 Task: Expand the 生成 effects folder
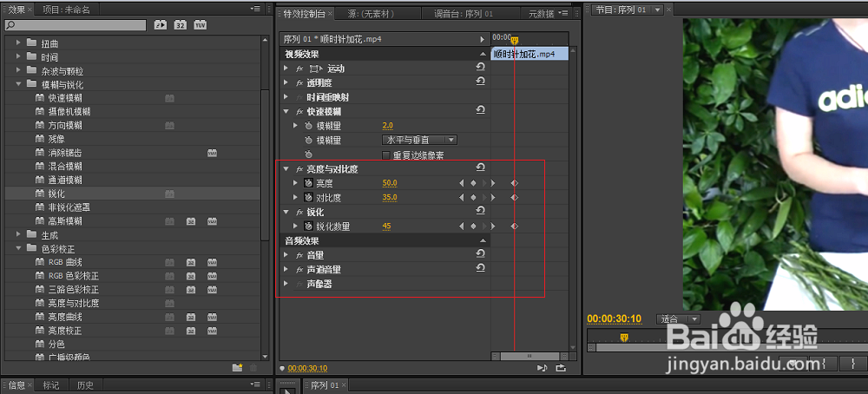pos(18,234)
